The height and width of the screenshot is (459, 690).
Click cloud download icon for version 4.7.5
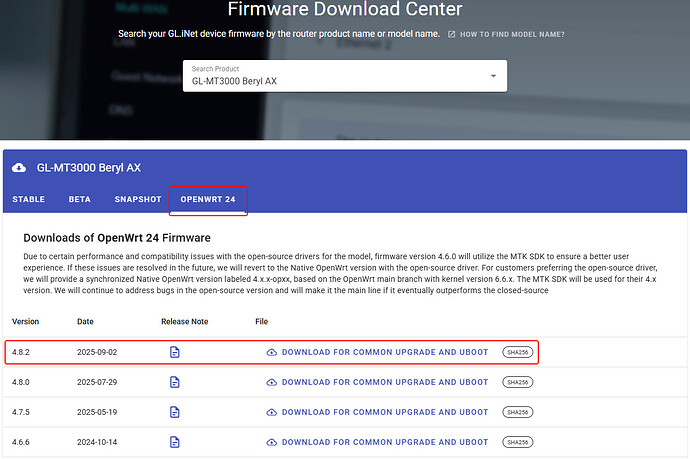point(271,412)
